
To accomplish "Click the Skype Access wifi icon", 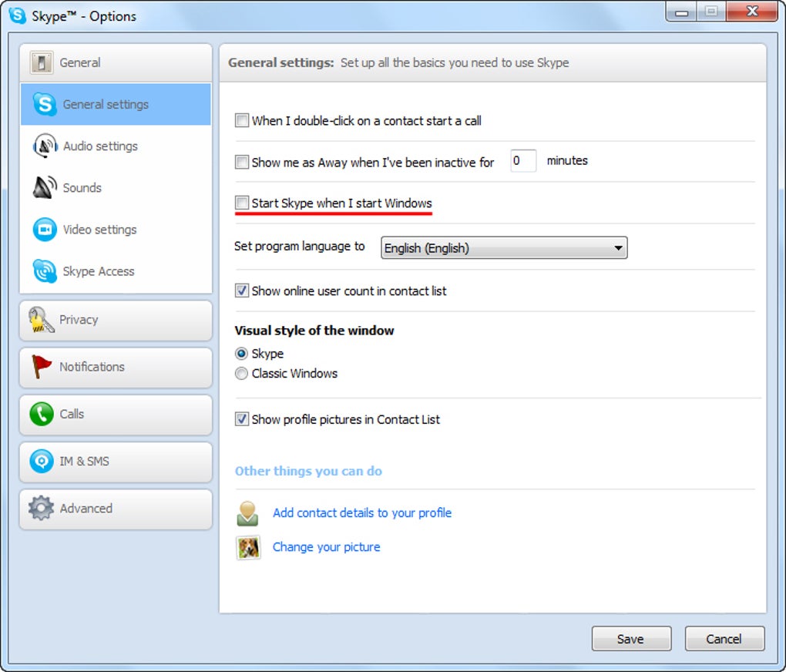I will [45, 270].
